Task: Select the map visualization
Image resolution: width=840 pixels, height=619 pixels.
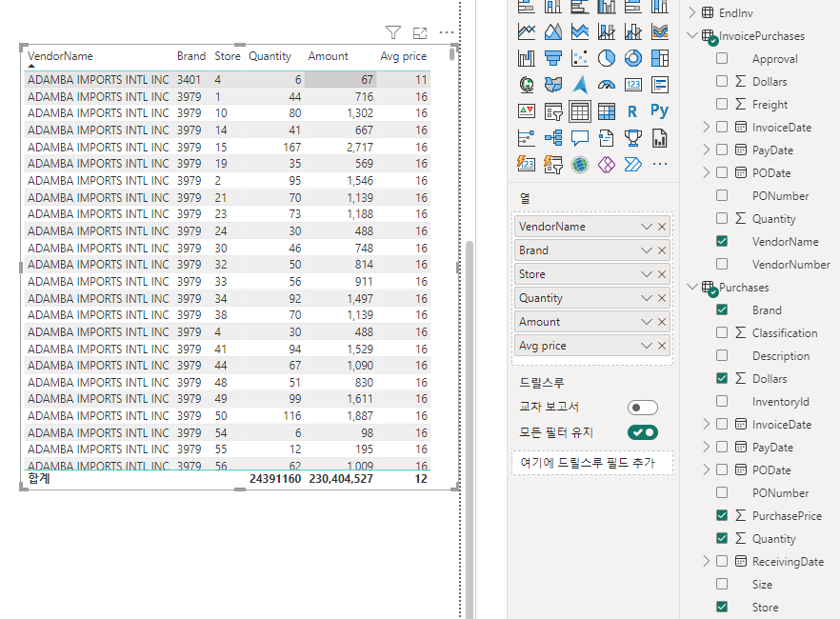Action: (x=525, y=83)
